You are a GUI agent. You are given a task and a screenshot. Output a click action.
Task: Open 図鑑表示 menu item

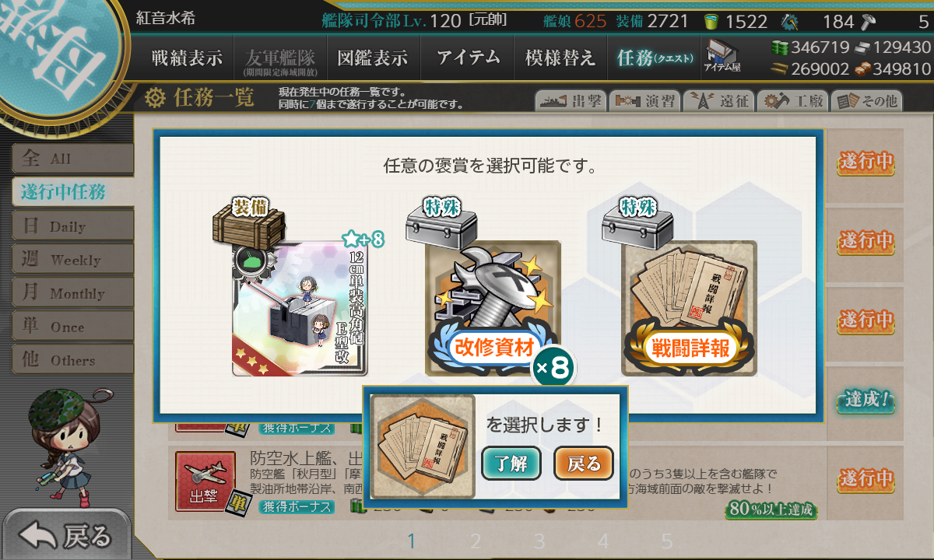(x=372, y=58)
